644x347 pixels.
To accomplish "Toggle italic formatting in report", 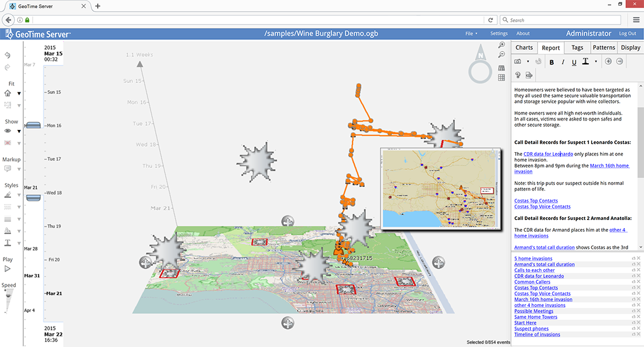I will tap(563, 62).
